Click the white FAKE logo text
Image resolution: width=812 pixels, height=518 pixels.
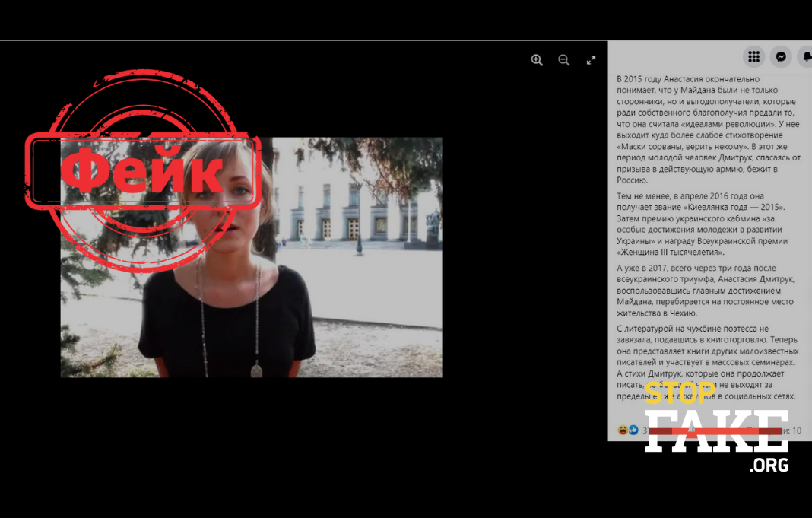pos(716,432)
